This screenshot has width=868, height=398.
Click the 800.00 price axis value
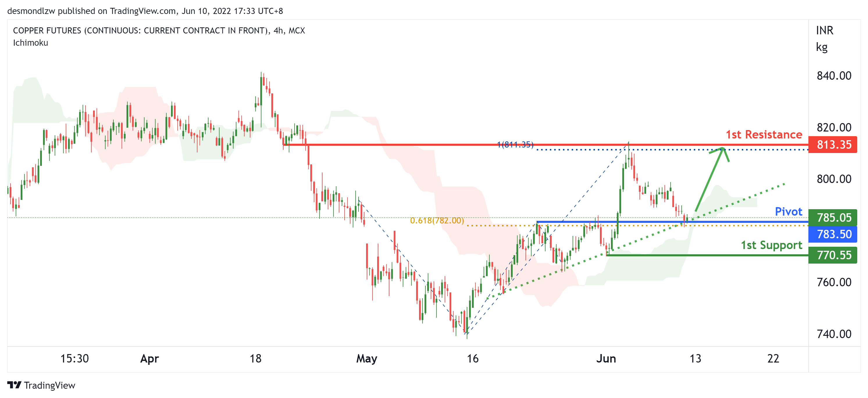pos(834,179)
